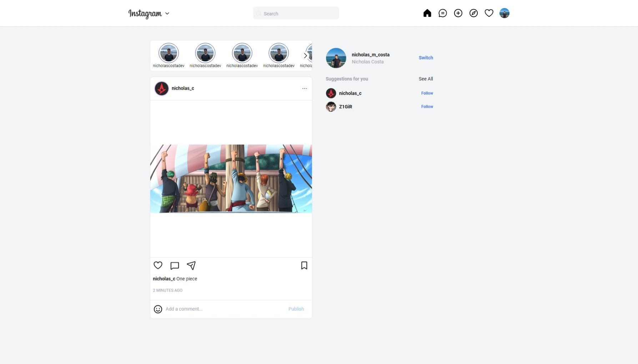Expand dropdown arrow next to Instagram logo
The image size is (638, 364).
[x=167, y=14]
